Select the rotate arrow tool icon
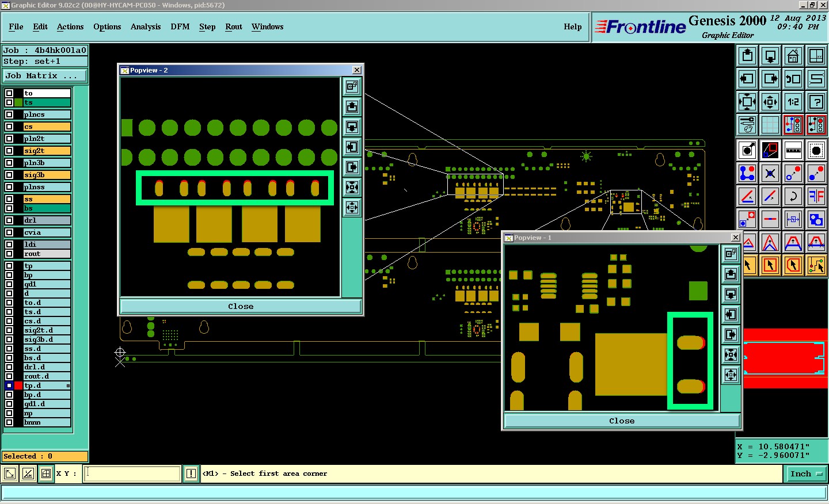The image size is (829, 504). click(793, 196)
